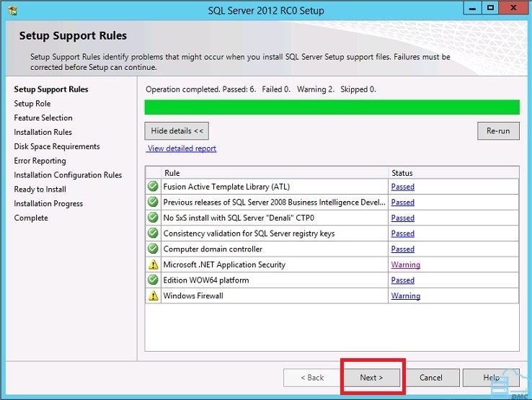Open Warning status link for Windows Firewall
Viewport: 532px width, 400px height.
tap(405, 295)
